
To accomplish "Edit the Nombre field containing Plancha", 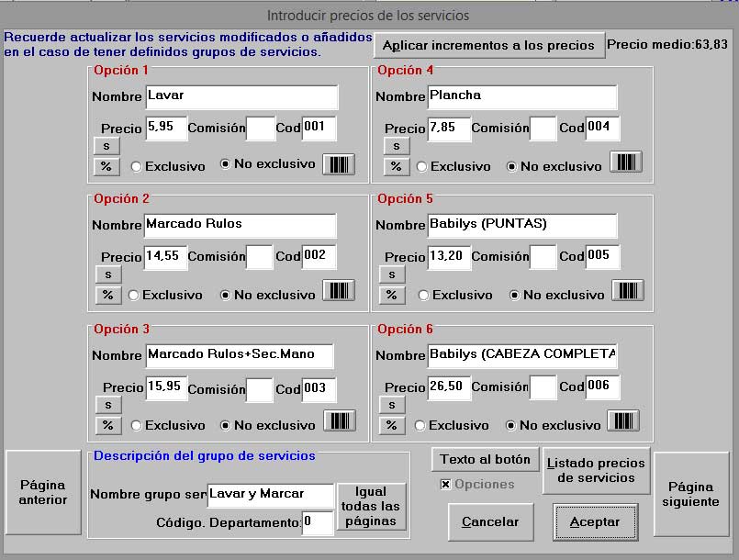I will tap(522, 96).
